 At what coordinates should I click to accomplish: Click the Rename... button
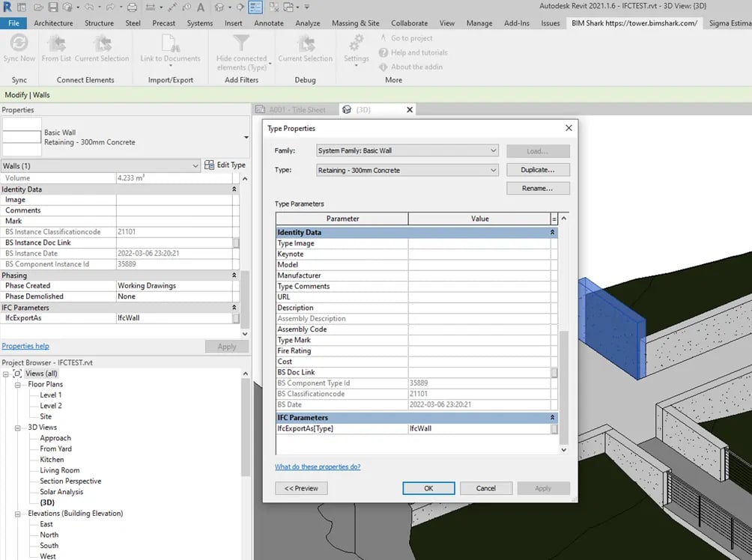pos(538,189)
